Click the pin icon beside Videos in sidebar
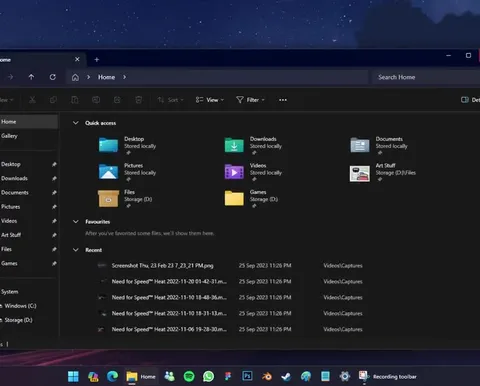This screenshot has height=386, width=480. coord(54,221)
